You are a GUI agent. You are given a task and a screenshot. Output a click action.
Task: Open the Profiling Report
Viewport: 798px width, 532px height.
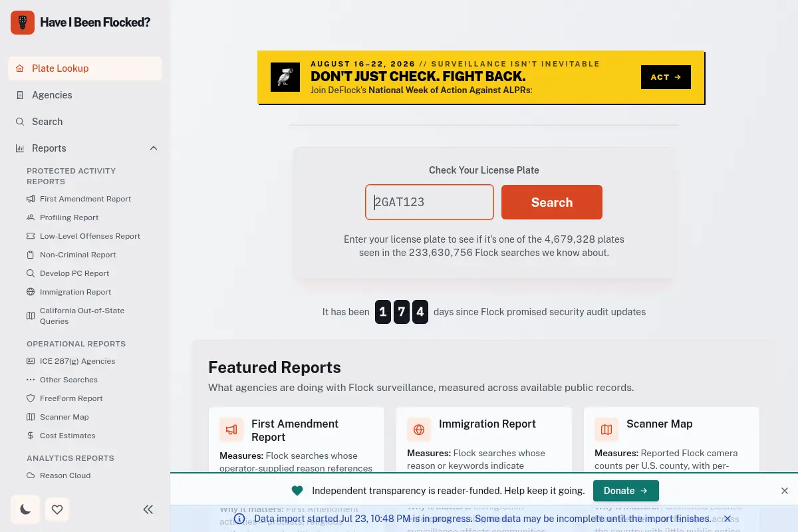68,217
